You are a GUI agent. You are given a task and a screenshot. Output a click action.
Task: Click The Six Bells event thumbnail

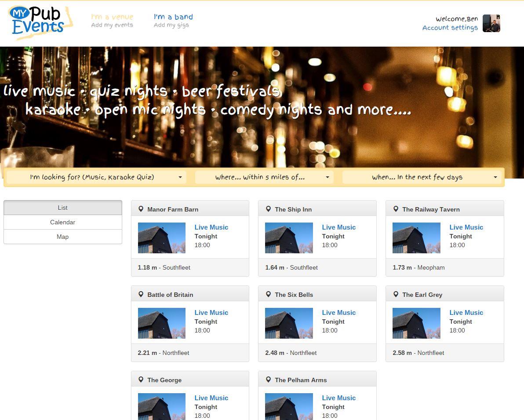click(x=289, y=323)
